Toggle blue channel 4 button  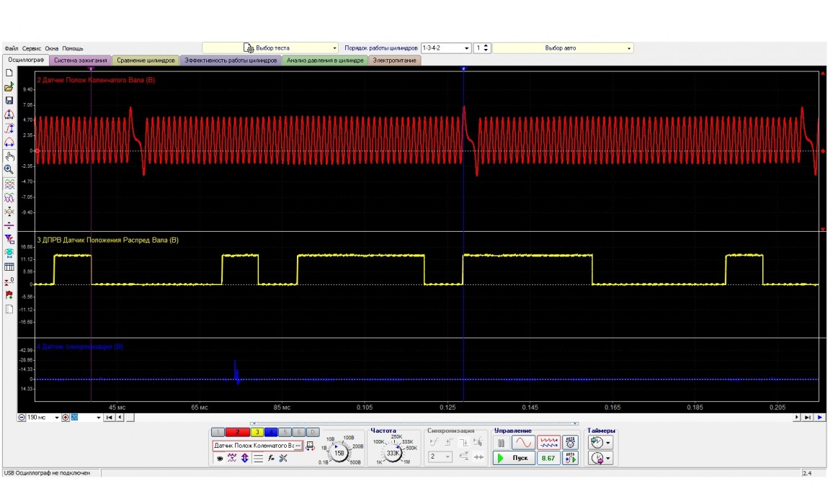tap(271, 432)
